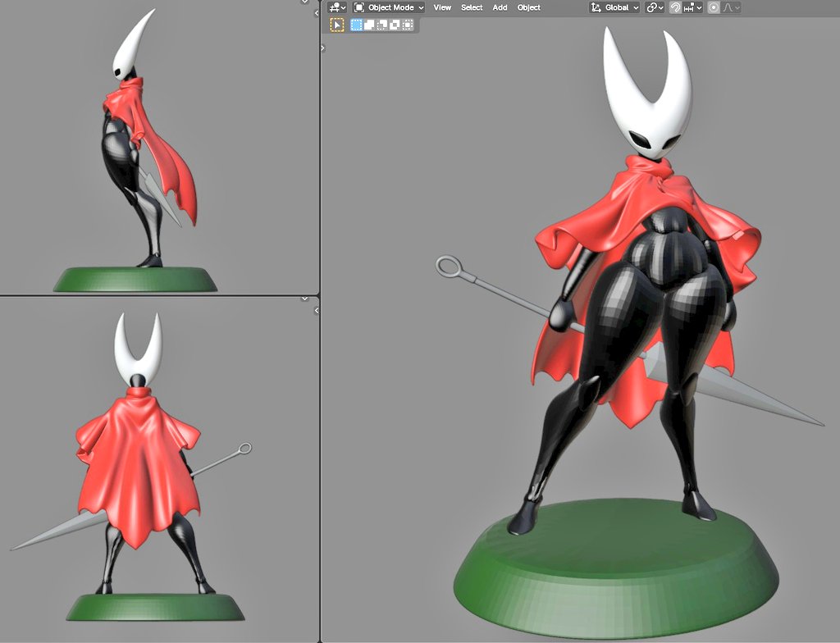
Task: Open the Object Mode dropdown
Action: pos(389,7)
